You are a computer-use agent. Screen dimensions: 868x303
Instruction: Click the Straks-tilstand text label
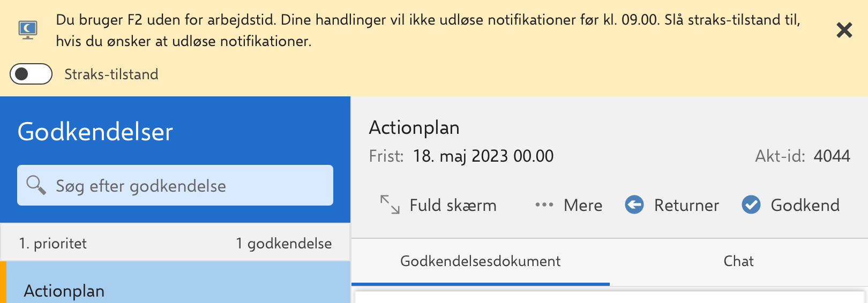pos(111,74)
